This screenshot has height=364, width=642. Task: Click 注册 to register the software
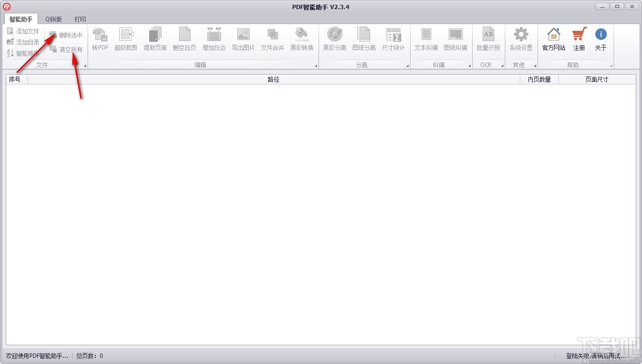point(578,39)
